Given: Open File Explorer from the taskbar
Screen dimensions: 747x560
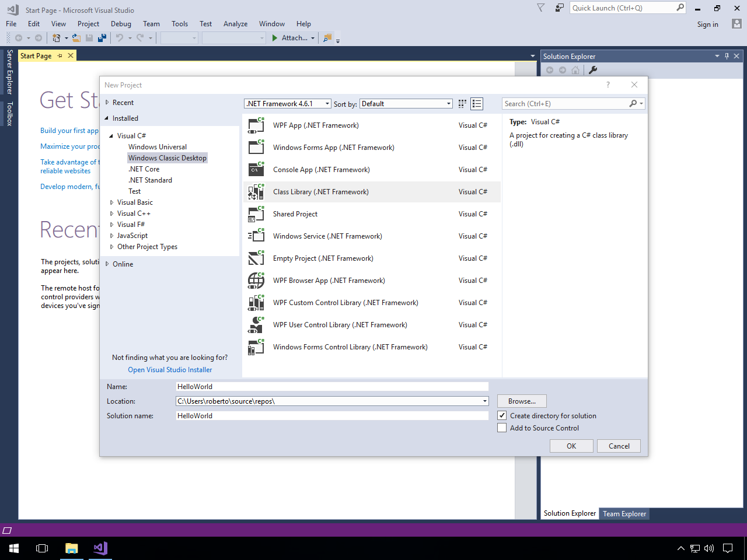Looking at the screenshot, I should point(72,548).
